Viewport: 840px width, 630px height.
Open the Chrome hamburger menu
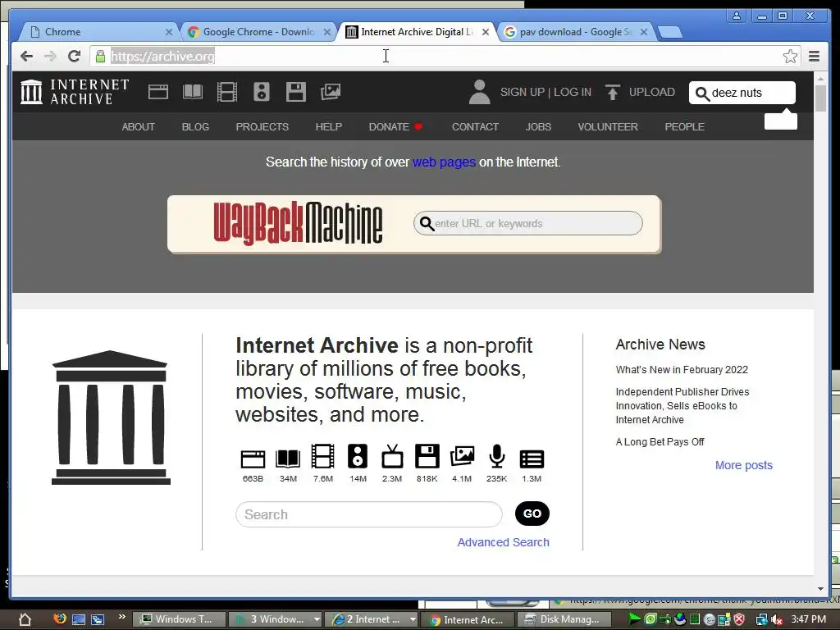coord(815,57)
